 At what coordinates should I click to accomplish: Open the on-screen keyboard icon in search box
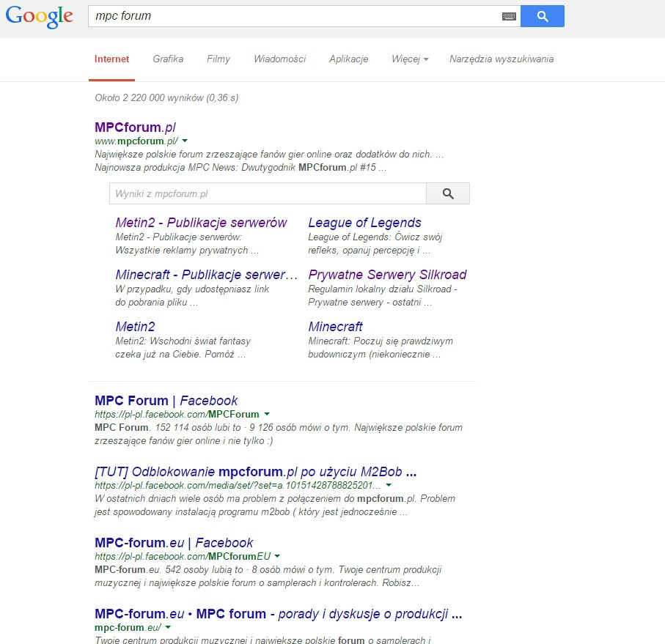point(509,16)
